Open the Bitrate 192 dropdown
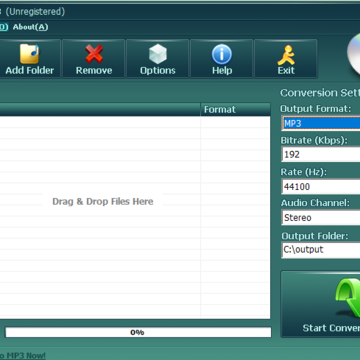 (x=321, y=155)
